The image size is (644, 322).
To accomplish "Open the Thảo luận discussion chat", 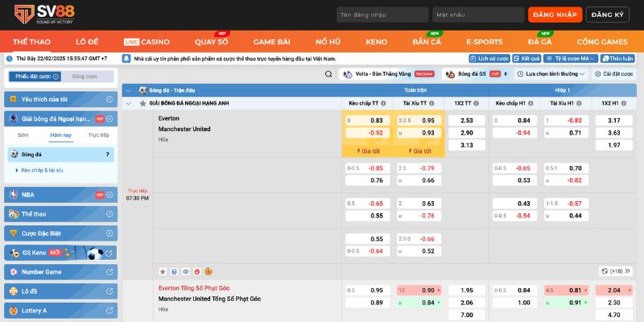I will [617, 59].
